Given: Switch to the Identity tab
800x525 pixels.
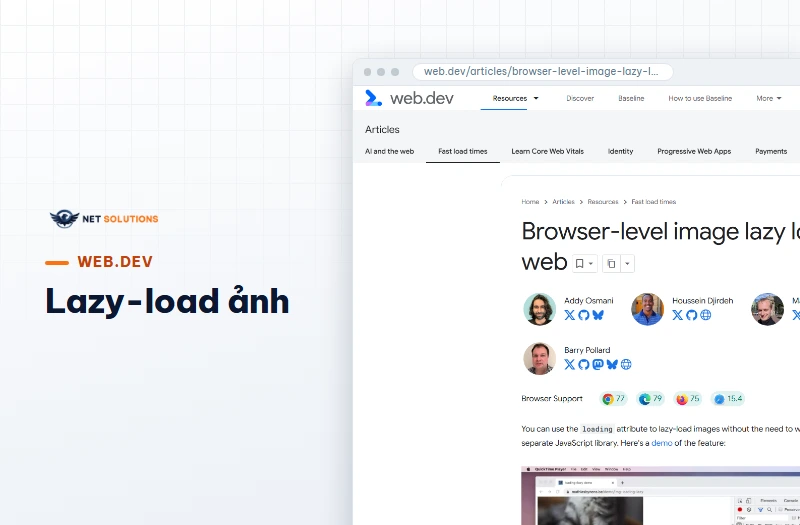Looking at the screenshot, I should coord(620,152).
